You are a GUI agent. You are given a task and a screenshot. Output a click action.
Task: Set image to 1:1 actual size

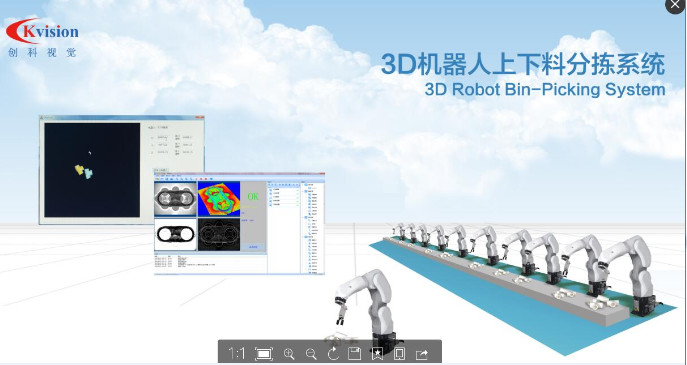pyautogui.click(x=237, y=353)
